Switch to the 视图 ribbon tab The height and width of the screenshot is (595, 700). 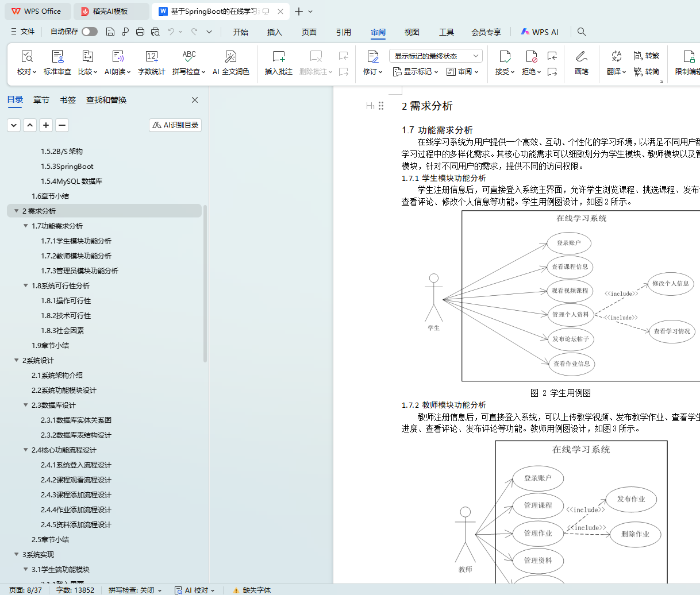pyautogui.click(x=411, y=32)
